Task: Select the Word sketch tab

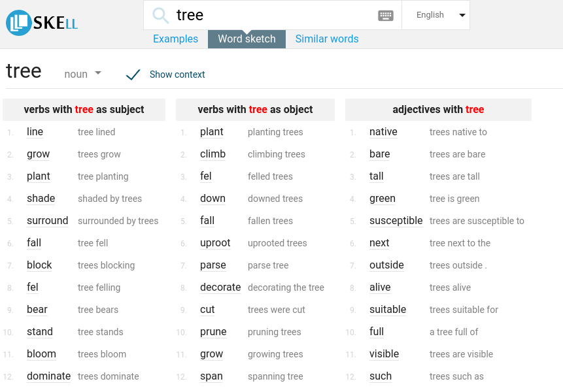Action: 247,39
